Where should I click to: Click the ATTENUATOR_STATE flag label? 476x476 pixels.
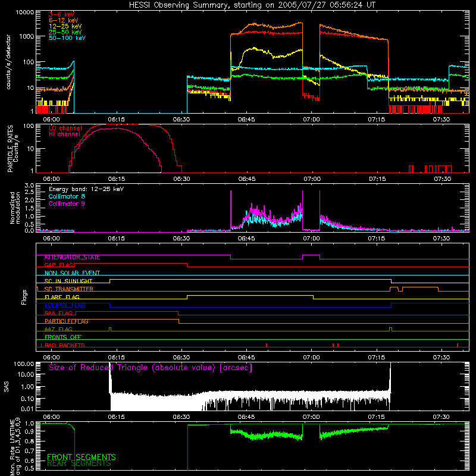tap(72, 258)
